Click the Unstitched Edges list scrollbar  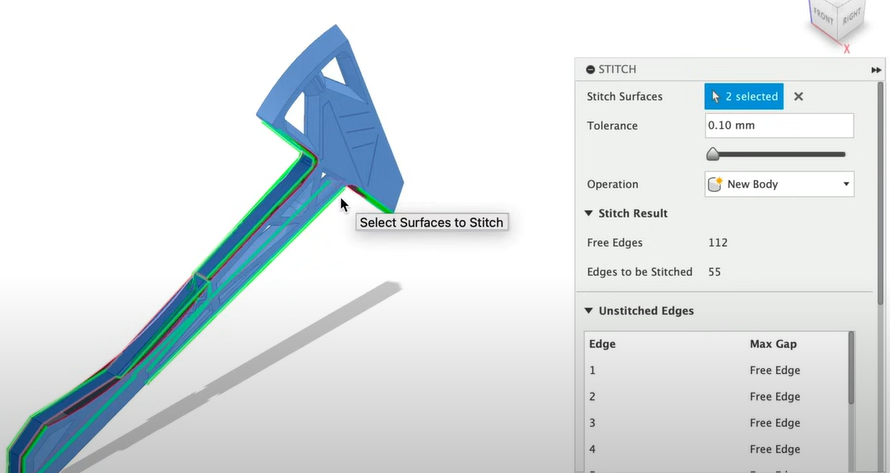pyautogui.click(x=852, y=370)
